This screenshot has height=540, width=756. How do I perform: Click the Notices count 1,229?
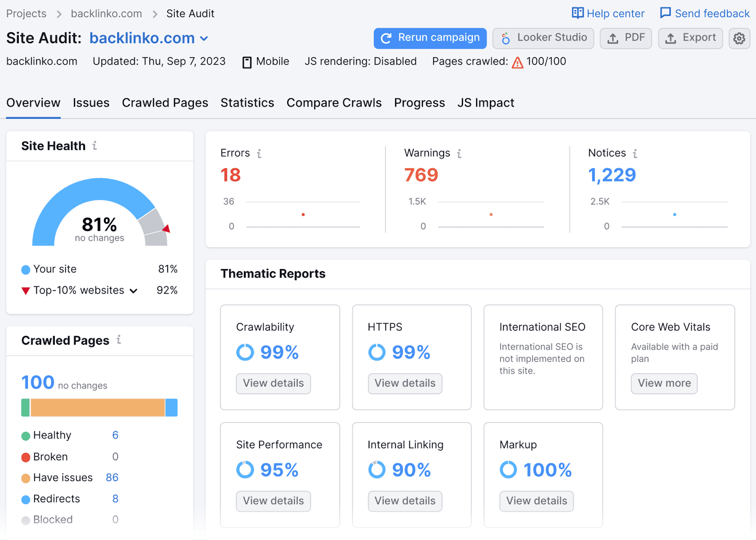pyautogui.click(x=612, y=175)
